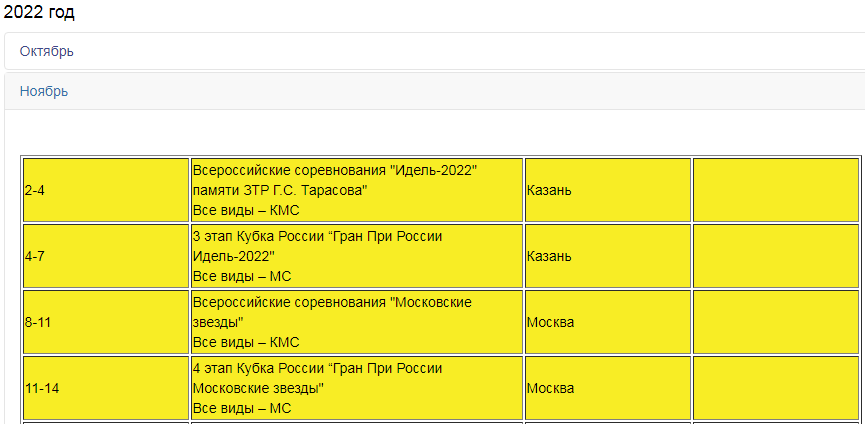Click the "11-14" date cell
This screenshot has width=865, height=424.
pos(41,388)
